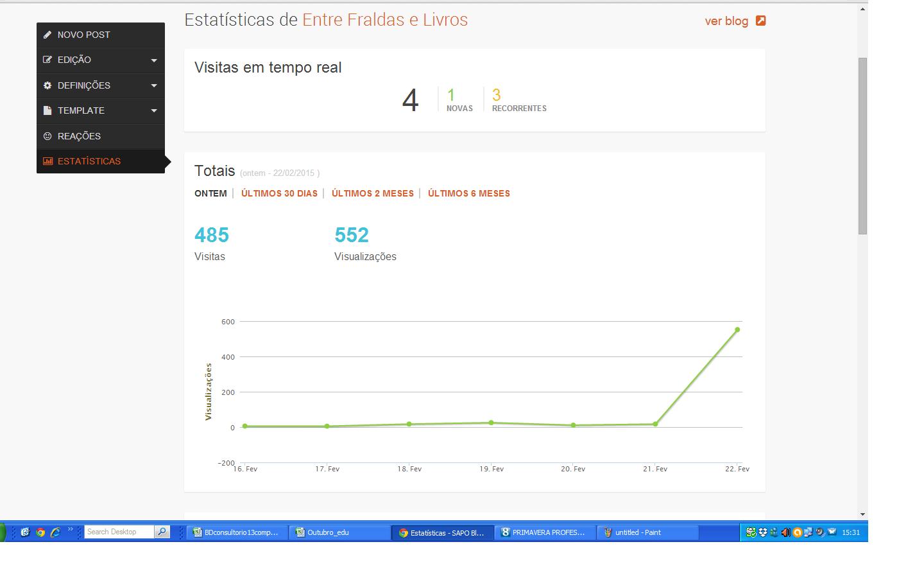The height and width of the screenshot is (578, 924).
Task: Click the page icon beside Template
Action: [47, 110]
